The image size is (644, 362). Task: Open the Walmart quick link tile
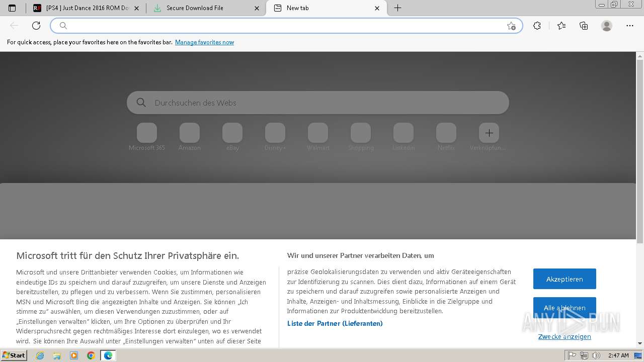pos(318,137)
